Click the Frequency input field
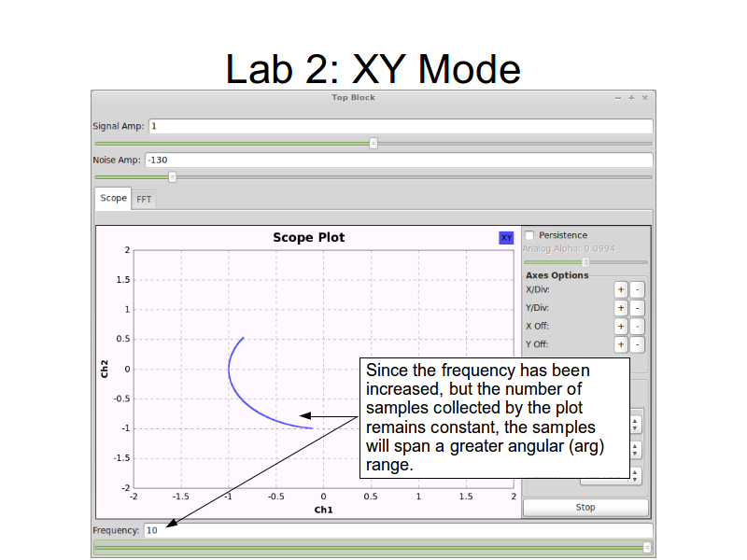This screenshot has width=747, height=560. pyautogui.click(x=397, y=530)
